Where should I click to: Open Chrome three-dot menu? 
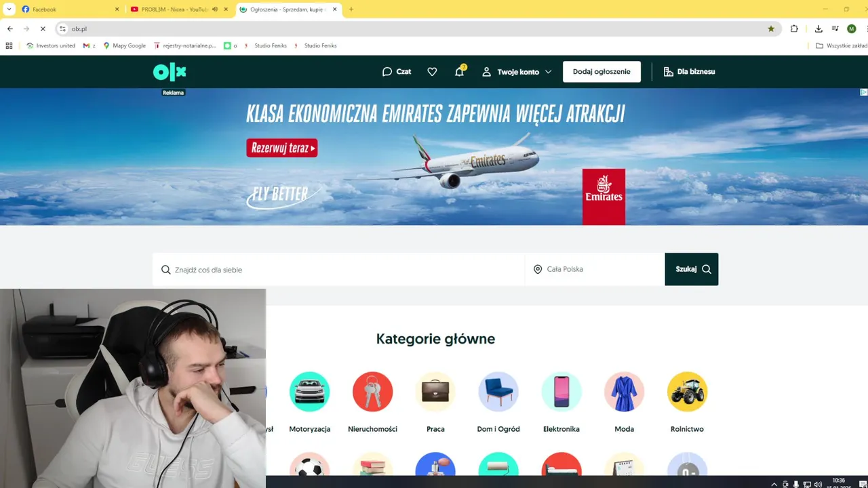865,28
